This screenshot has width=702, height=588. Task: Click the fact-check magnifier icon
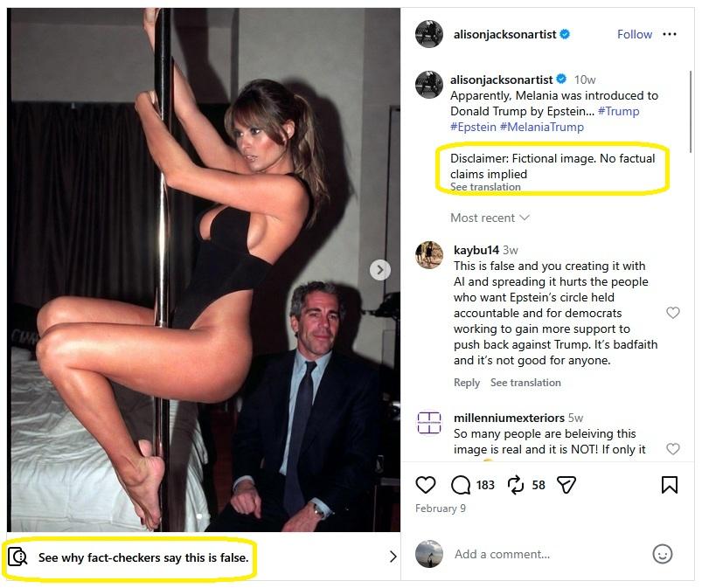(x=17, y=557)
